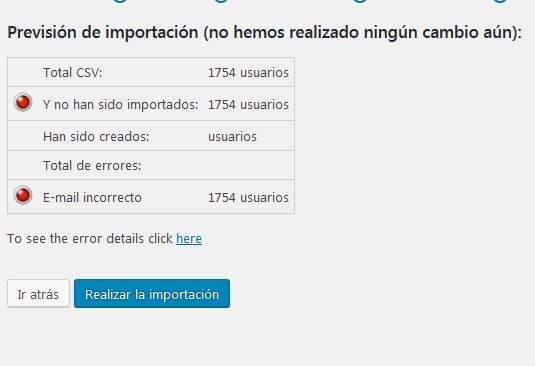Viewport: 535px width, 366px height.
Task: Click the last wizard step circle
Action: pos(500,1)
